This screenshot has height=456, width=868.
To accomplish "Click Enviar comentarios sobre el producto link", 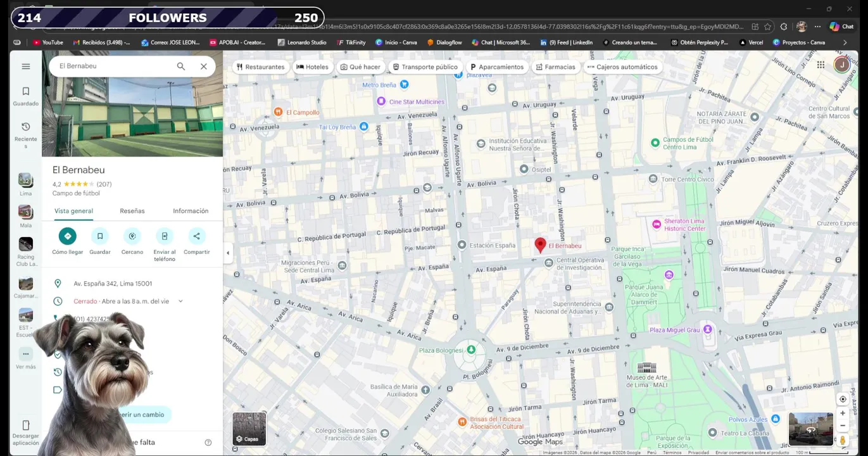I will pos(752,453).
